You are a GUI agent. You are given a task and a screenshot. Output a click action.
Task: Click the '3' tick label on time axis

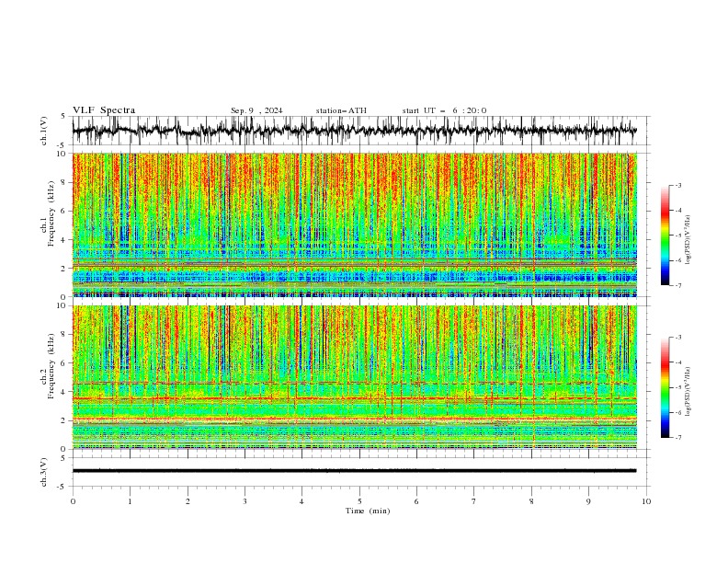pos(245,501)
